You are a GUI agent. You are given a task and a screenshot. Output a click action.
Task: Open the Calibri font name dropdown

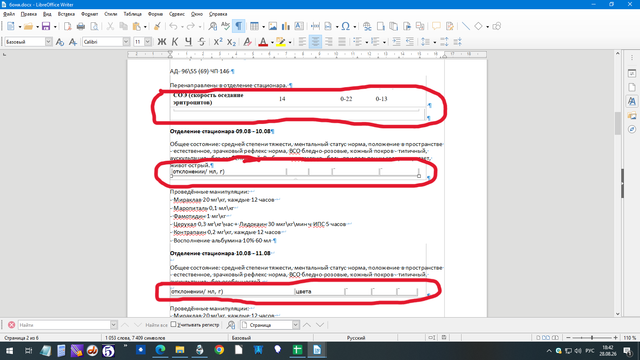pyautogui.click(x=126, y=42)
